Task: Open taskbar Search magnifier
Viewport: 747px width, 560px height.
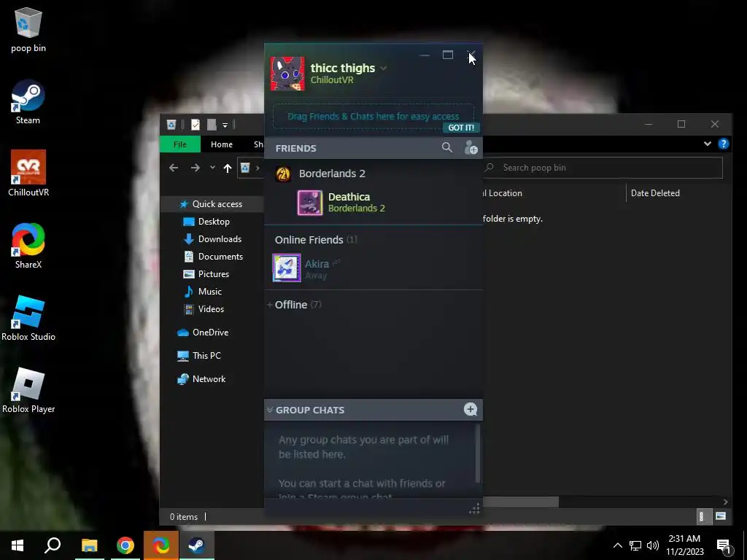Action: (53, 545)
